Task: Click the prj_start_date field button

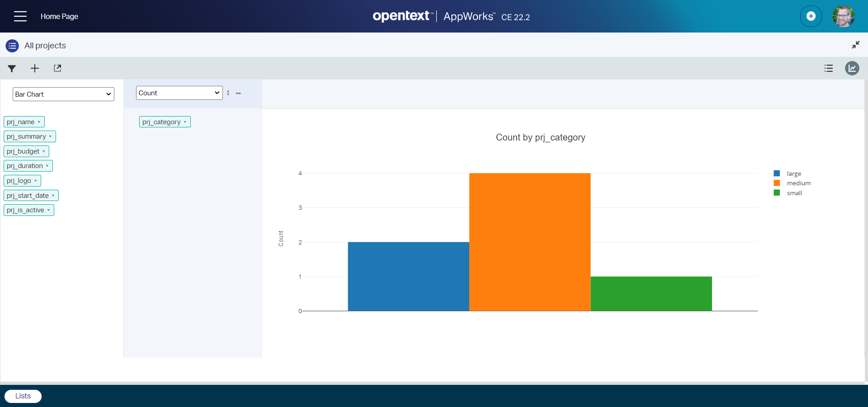Action: point(28,196)
